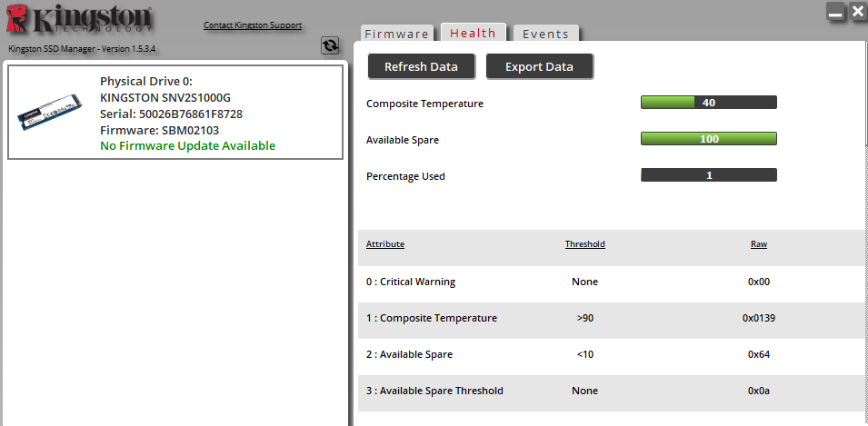
Task: Click the 'Firmware: SBM02103' text
Action: click(x=159, y=131)
